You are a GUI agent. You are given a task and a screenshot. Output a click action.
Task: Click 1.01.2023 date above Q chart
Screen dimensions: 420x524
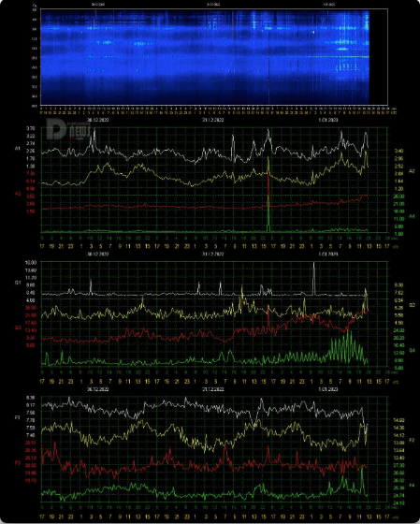click(327, 254)
